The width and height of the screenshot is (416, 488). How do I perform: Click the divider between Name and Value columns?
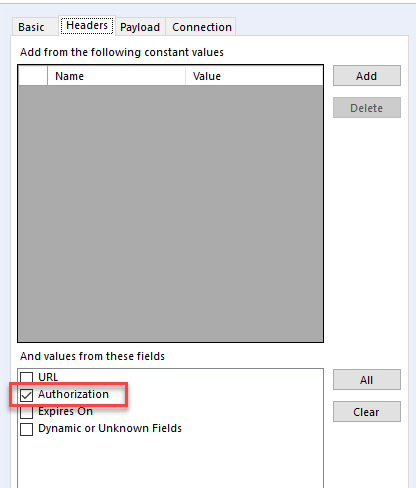(185, 76)
